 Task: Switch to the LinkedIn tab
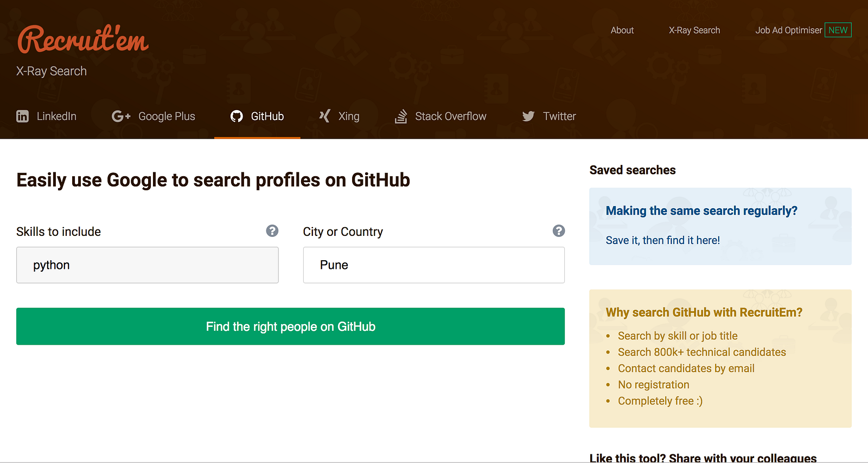pos(56,116)
